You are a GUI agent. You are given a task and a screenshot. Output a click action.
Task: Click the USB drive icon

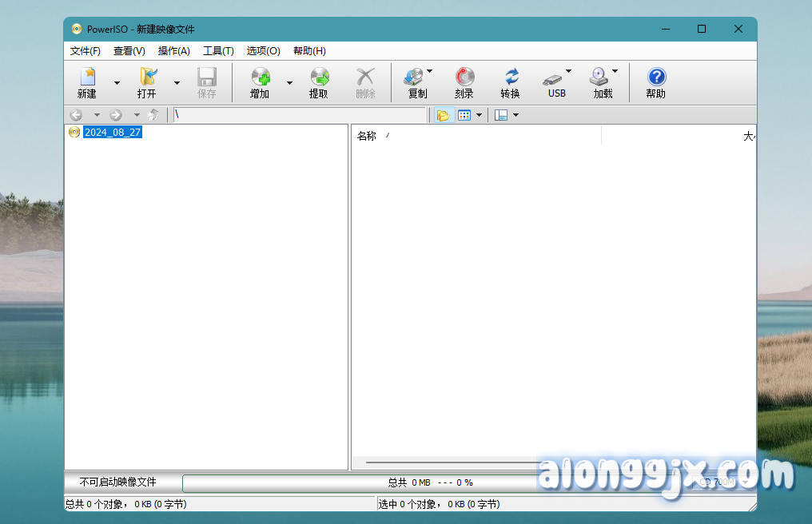(x=553, y=78)
